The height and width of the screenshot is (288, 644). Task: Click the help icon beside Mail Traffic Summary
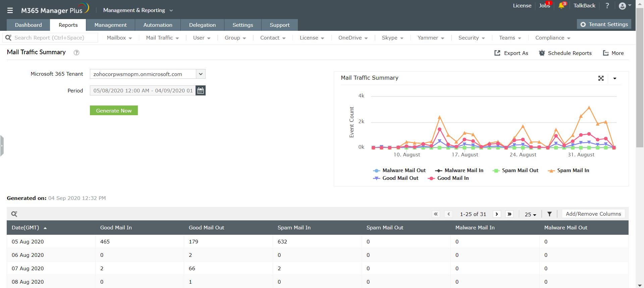[76, 53]
